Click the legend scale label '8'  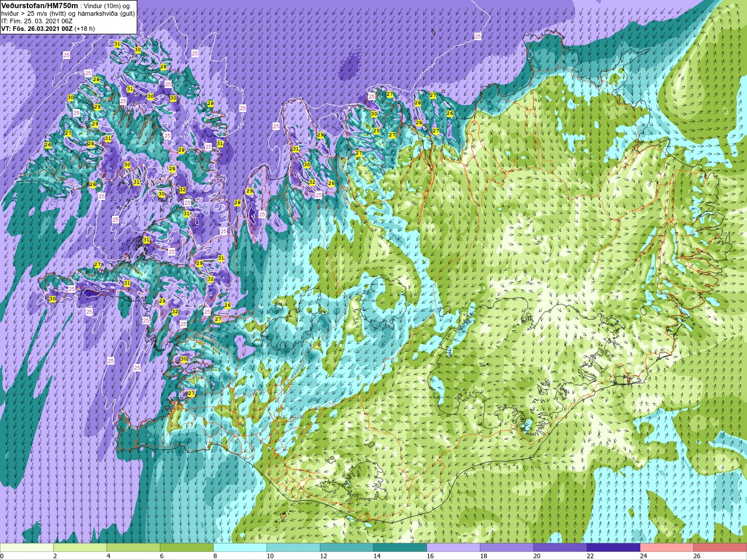[215, 556]
